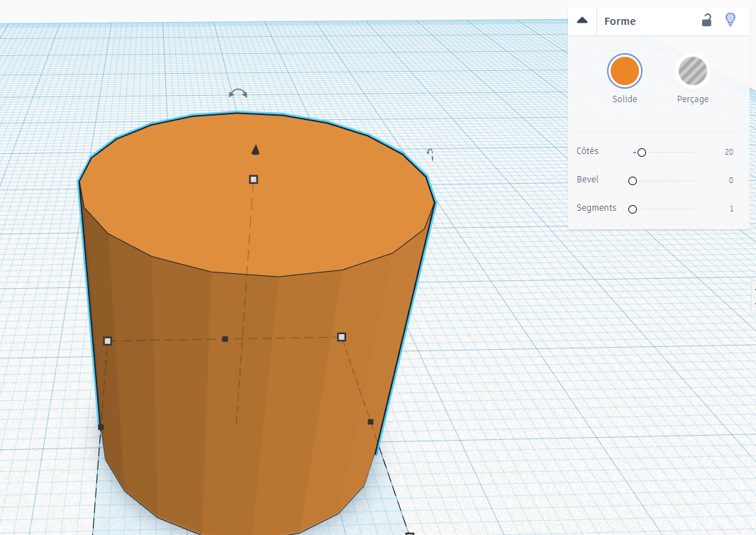Image resolution: width=756 pixels, height=535 pixels.
Task: Click the Côtés value 20
Action: [x=728, y=152]
